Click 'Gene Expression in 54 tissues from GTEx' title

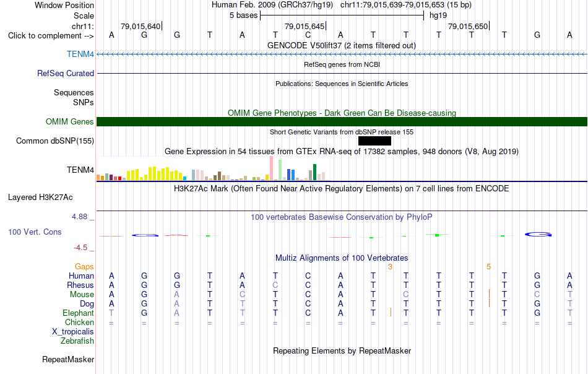pyautogui.click(x=342, y=151)
